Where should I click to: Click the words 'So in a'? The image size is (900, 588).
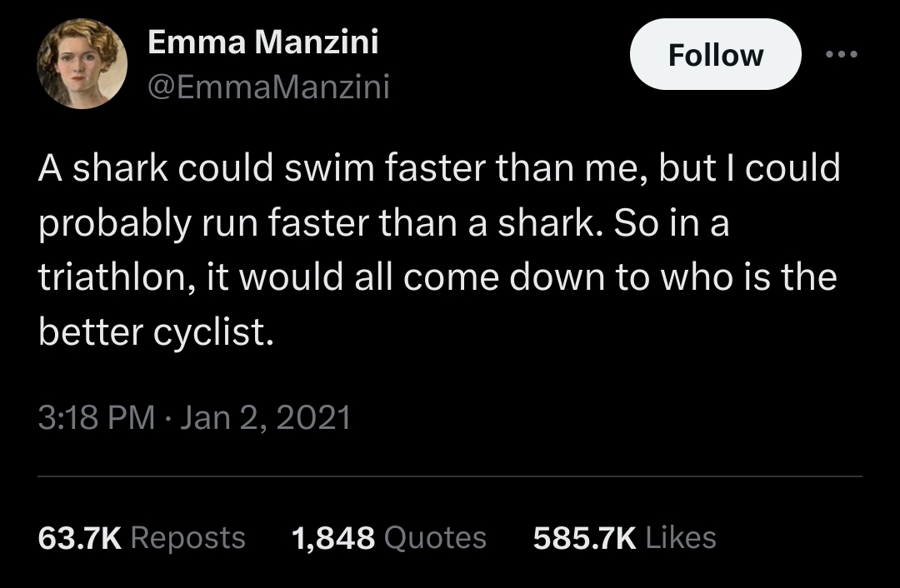click(x=672, y=223)
